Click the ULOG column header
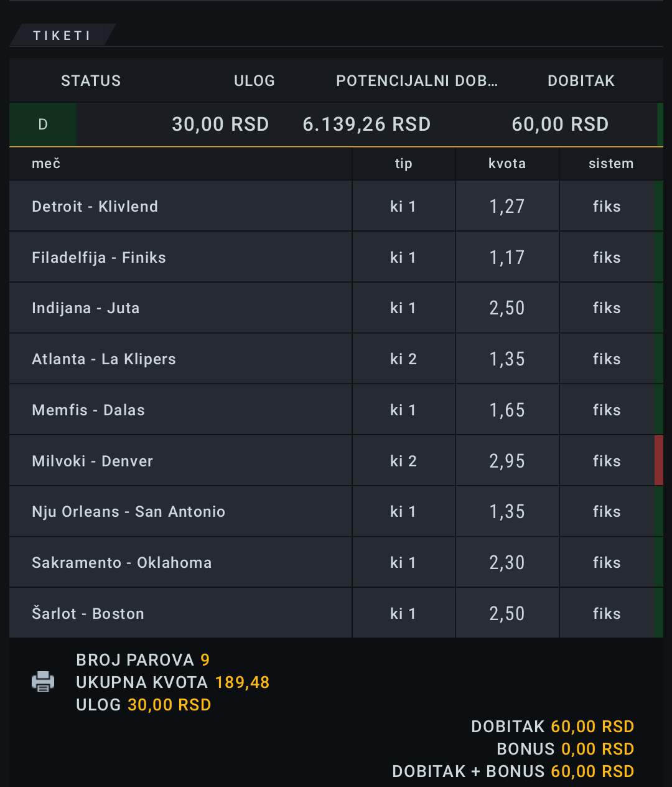The image size is (672, 787). click(254, 81)
